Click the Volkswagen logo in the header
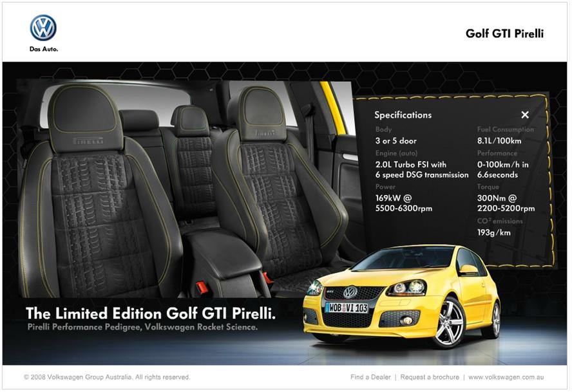The height and width of the screenshot is (392, 572). point(43,28)
